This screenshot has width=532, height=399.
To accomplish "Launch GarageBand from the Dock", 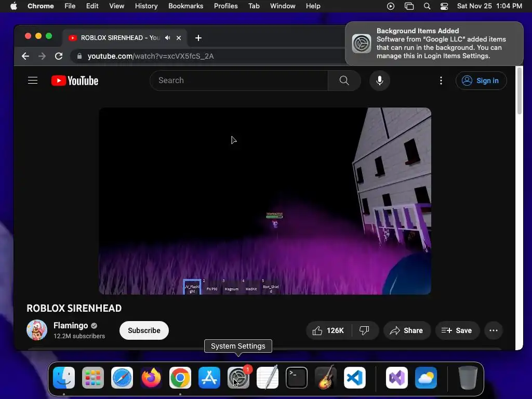I will coord(326,378).
